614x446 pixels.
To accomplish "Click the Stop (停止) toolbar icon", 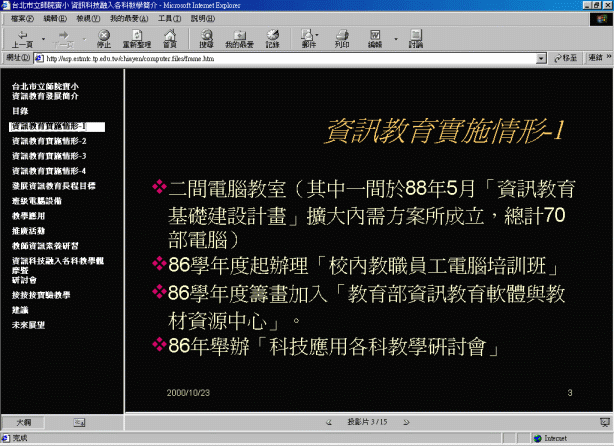I will tap(103, 39).
